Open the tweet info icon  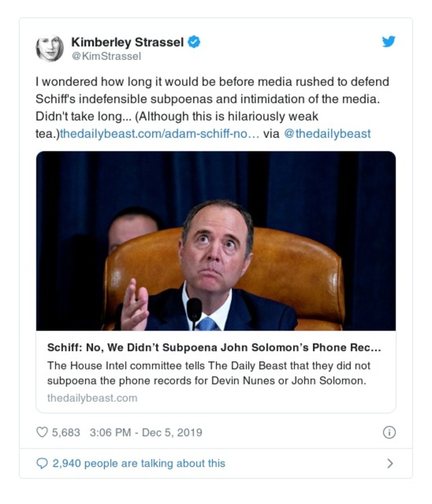(x=389, y=432)
